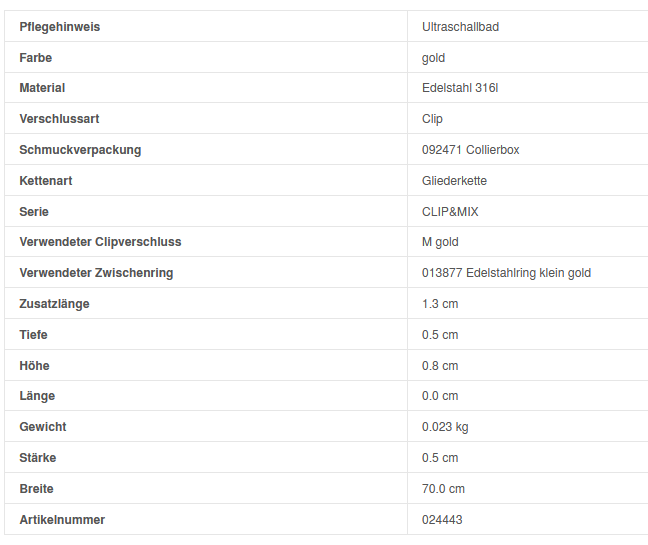Select the Gliederkette value text
Image resolution: width=648 pixels, height=545 pixels.
(x=455, y=181)
